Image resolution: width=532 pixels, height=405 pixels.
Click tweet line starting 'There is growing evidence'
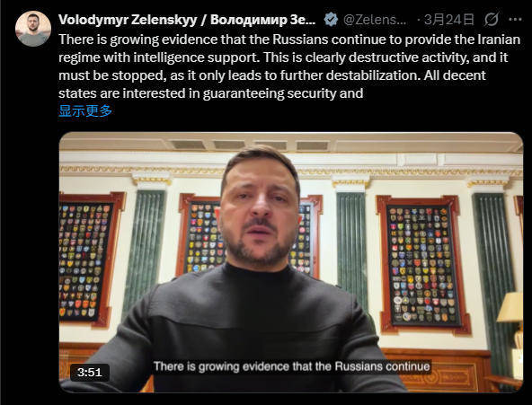289,40
